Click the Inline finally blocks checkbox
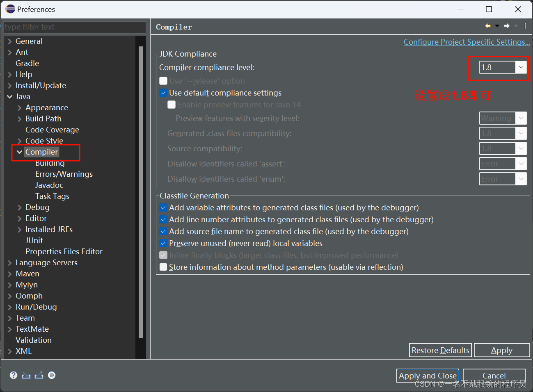Screen dimensions: 533x392 coord(163,255)
